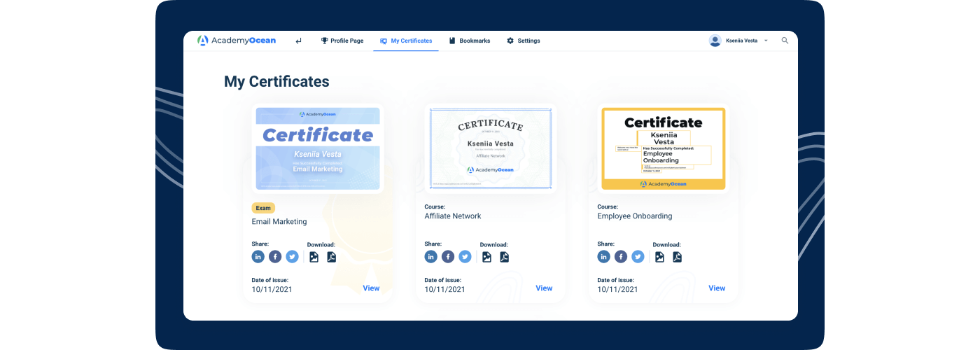Click the AcademyOcean logo
This screenshot has height=350, width=980.
pyautogui.click(x=237, y=41)
